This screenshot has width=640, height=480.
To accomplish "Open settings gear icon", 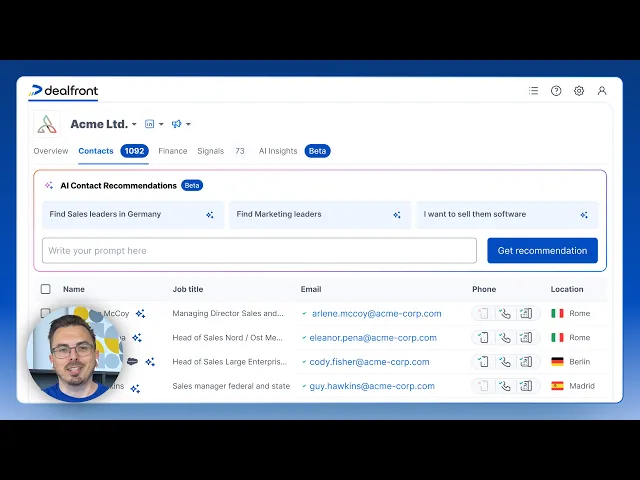I will point(579,91).
